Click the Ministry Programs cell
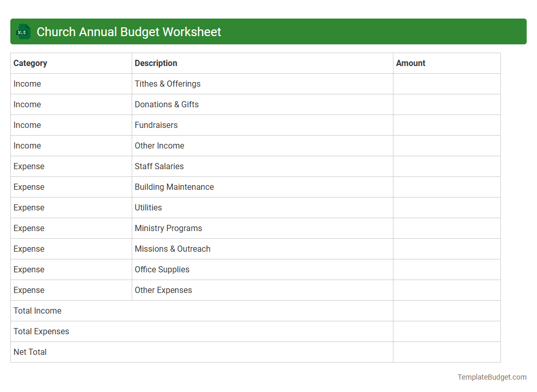 [168, 228]
